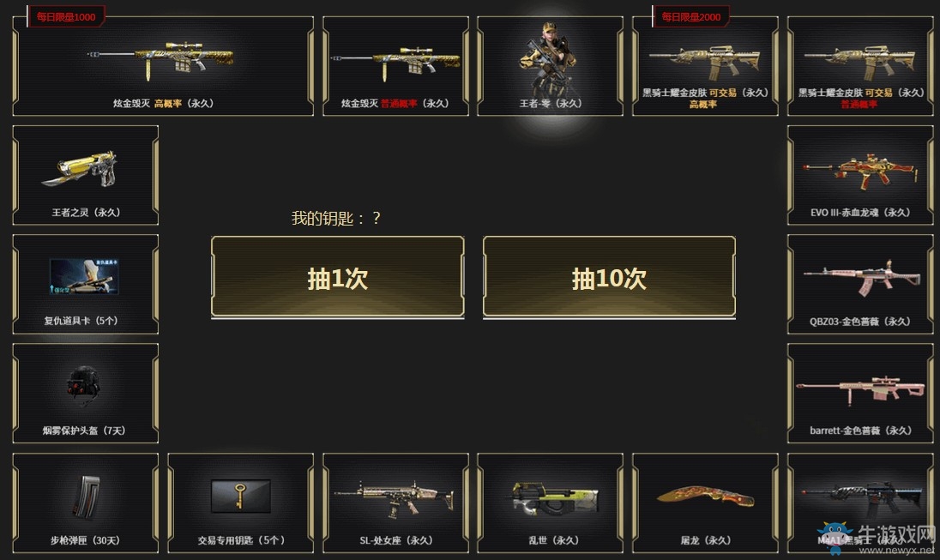Screen dimensions: 940x560
Task: Select the QBZ03-金色蔷薇 rifle prize
Action: click(860, 284)
